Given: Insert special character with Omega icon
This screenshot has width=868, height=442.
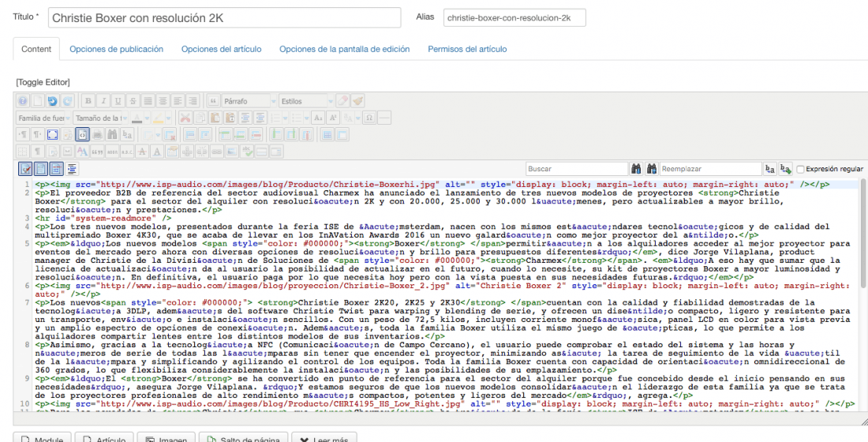Looking at the screenshot, I should pos(369,118).
